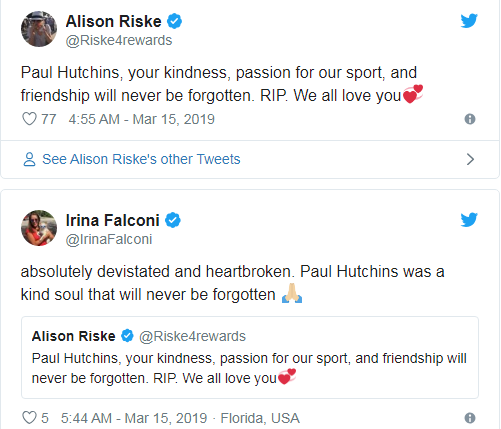Open the 4:55 AM - Mar 15, 2019 timestamp
The height and width of the screenshot is (429, 501).
(142, 119)
